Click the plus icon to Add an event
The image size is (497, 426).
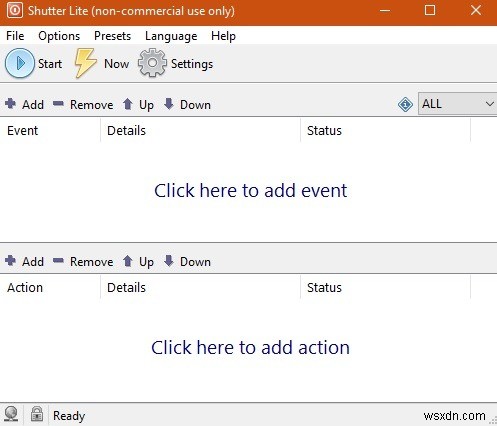[x=10, y=104]
